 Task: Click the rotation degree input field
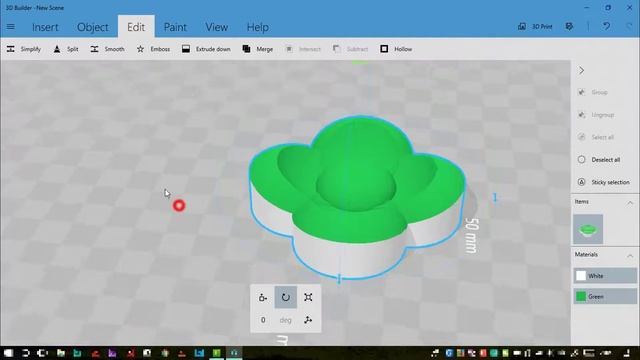(x=263, y=320)
